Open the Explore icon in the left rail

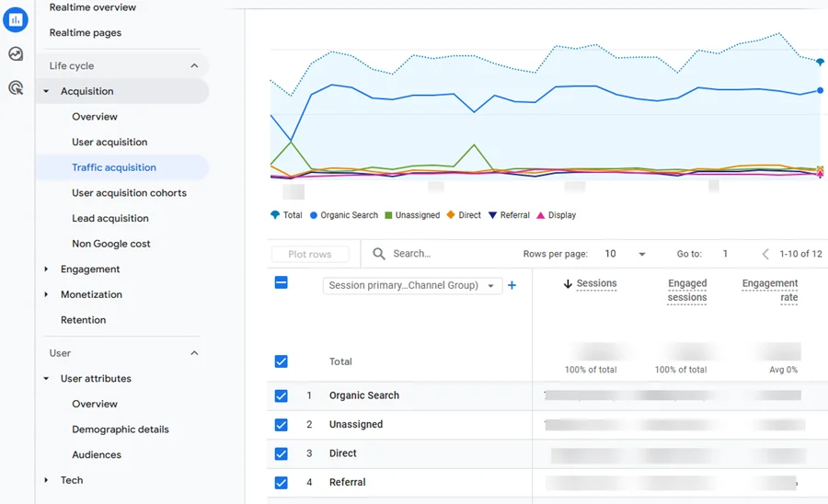[16, 54]
